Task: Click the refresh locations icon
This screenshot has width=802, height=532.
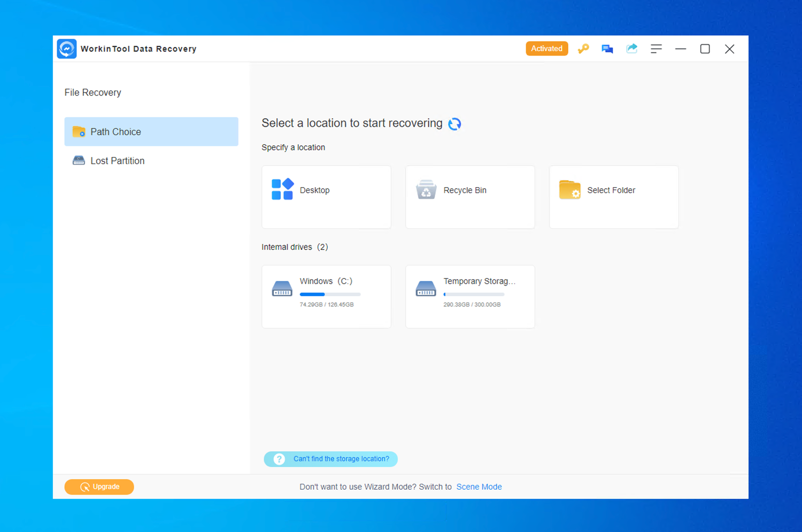Action: click(454, 124)
